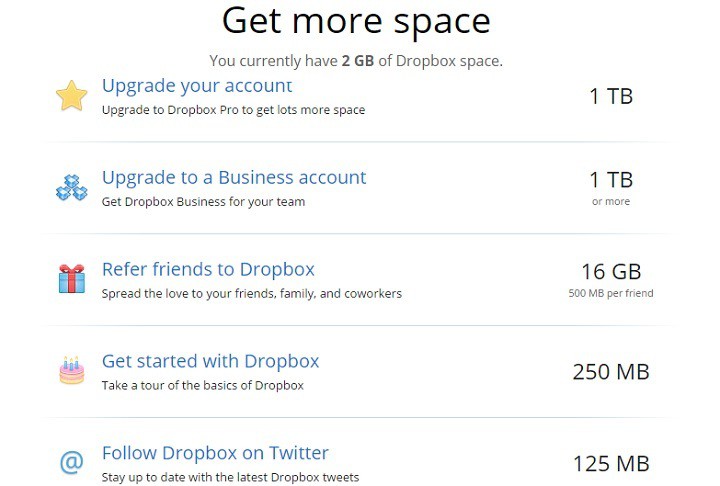Click the 16 GB referral bonus amount
The image size is (720, 486).
(x=611, y=271)
